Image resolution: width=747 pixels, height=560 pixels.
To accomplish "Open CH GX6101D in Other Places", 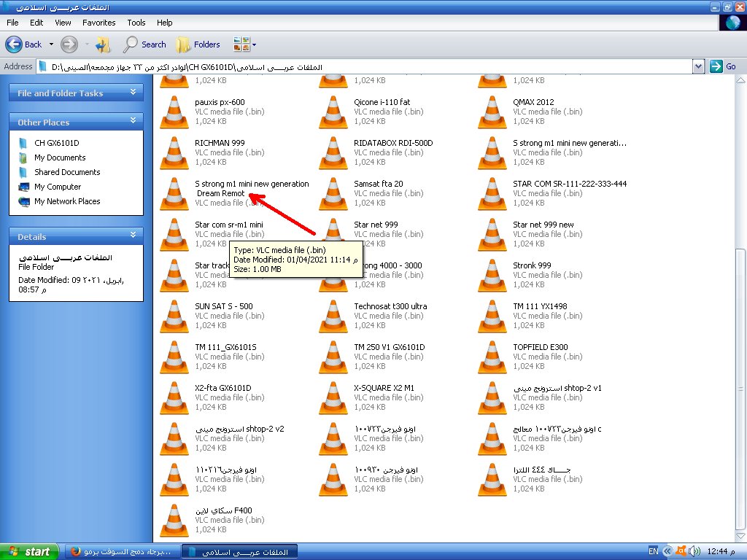I will pos(57,143).
